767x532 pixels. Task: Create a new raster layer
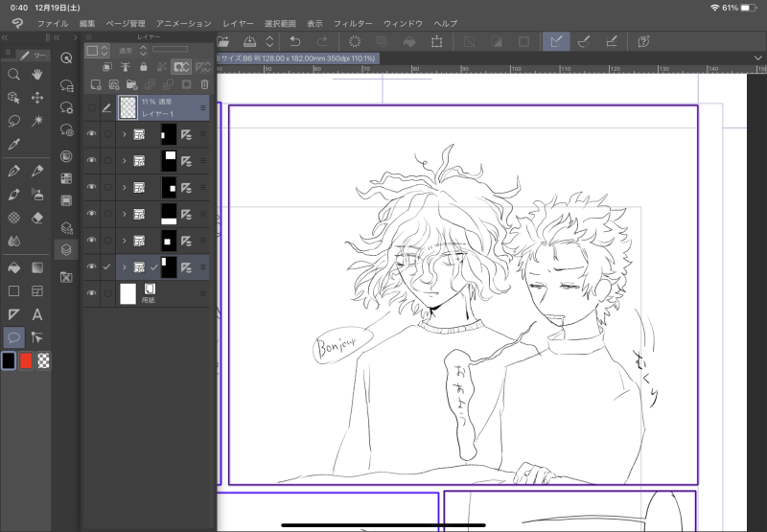(x=96, y=84)
